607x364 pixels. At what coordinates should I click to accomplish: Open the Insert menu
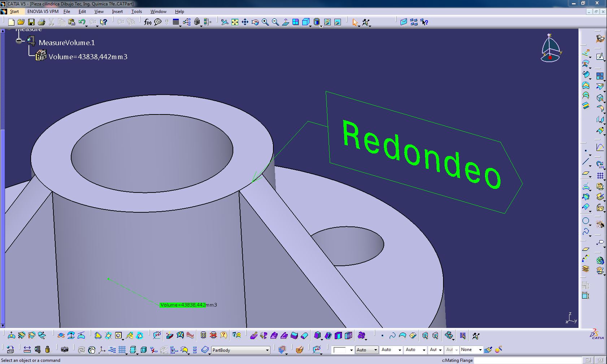[x=117, y=12]
